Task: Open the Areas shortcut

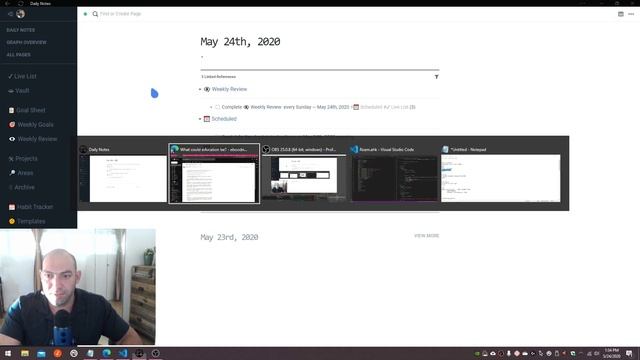Action: coord(21,173)
